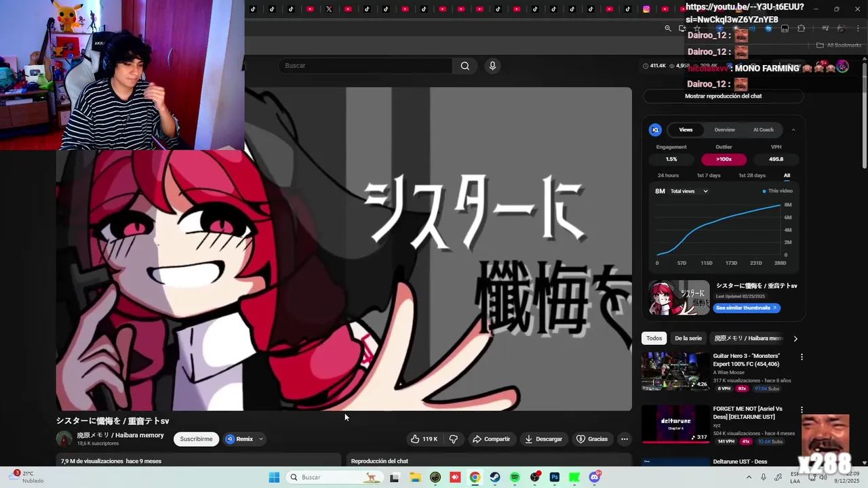Click the Compartir share button

[x=491, y=439]
